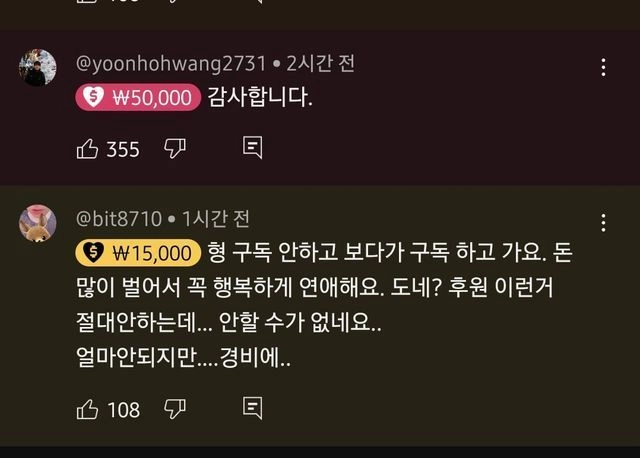640x458 pixels.
Task: Open options menu for @bit8710's comment
Action: tap(603, 223)
